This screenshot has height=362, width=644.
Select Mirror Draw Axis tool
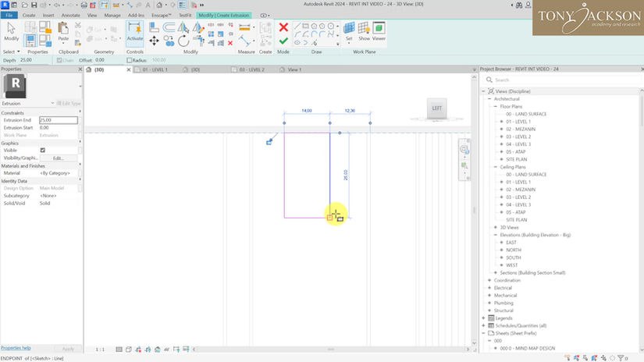tap(198, 27)
